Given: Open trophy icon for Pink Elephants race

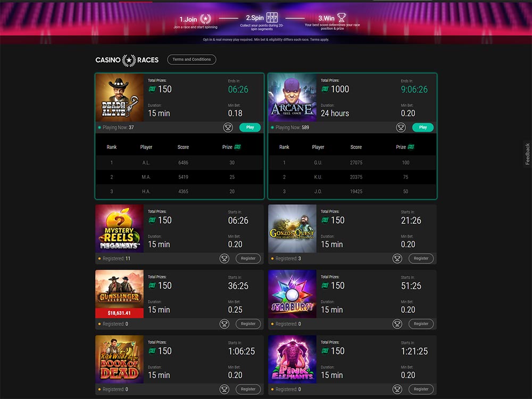Looking at the screenshot, I should (x=397, y=389).
